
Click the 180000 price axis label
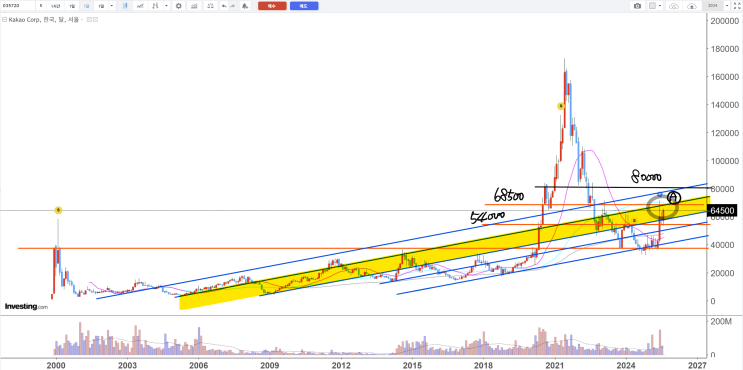click(x=724, y=49)
